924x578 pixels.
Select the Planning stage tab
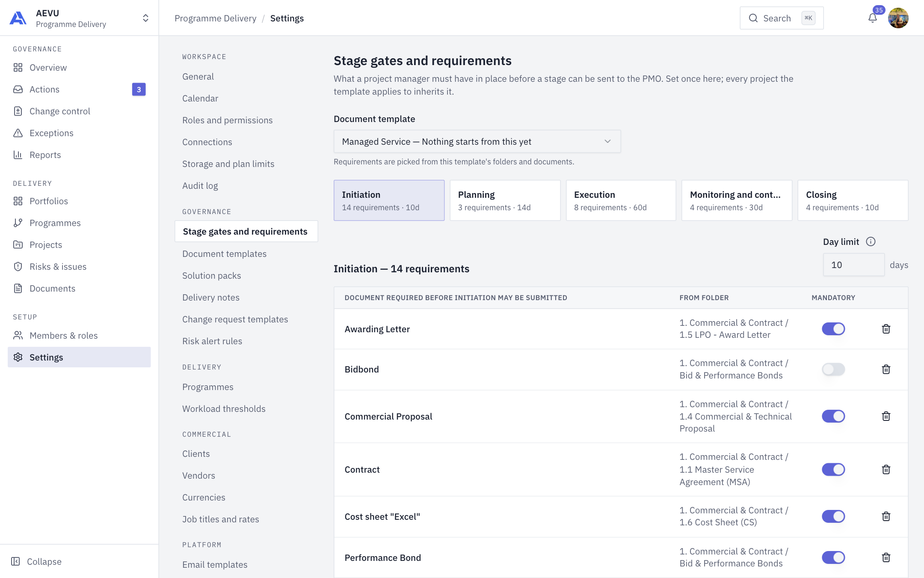click(x=505, y=200)
